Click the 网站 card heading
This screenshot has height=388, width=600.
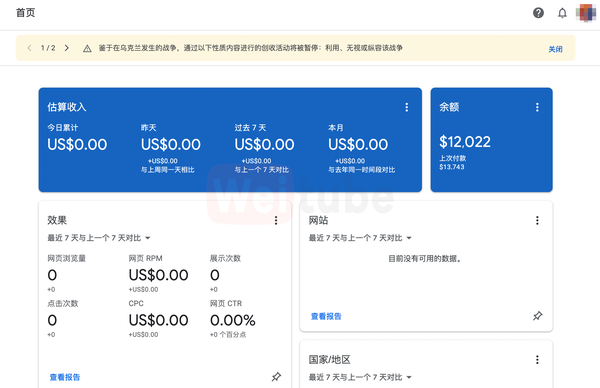[318, 220]
